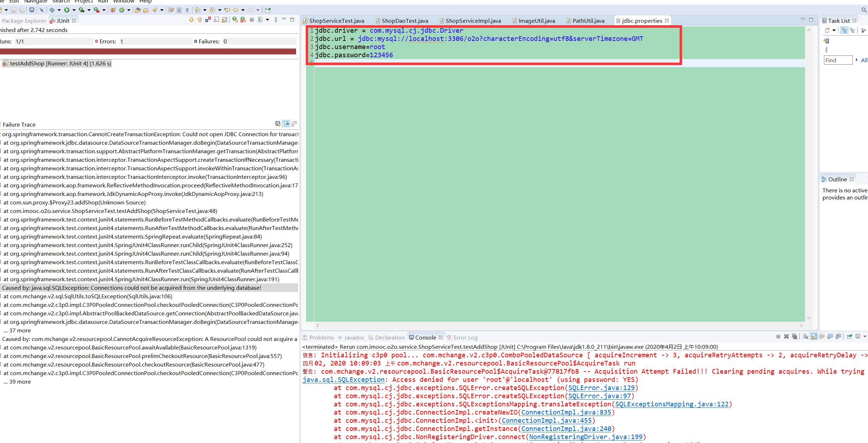Viewport: 868px width, 443px height.
Task: Open the NonRegisteringDriver.java:199 stack trace link
Action: [x=586, y=437]
